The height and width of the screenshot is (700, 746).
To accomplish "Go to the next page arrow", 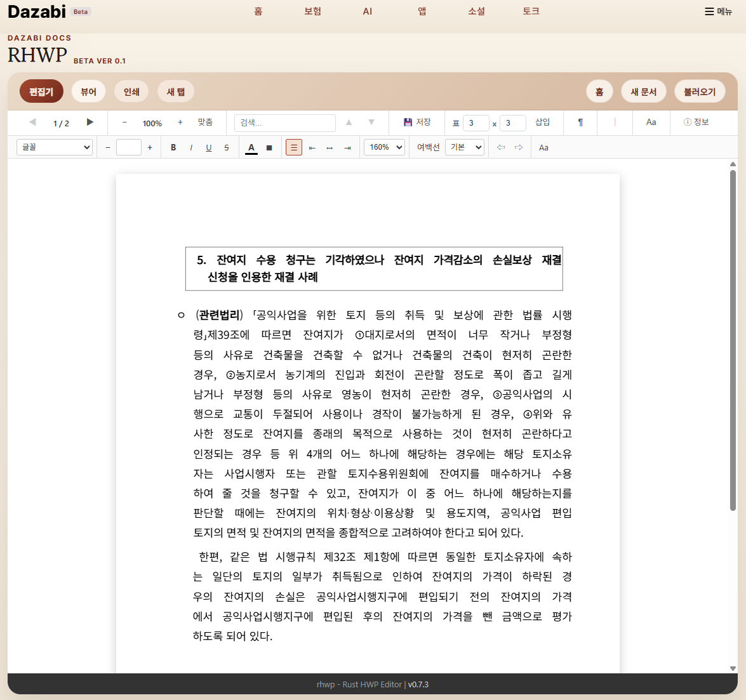I will (90, 122).
